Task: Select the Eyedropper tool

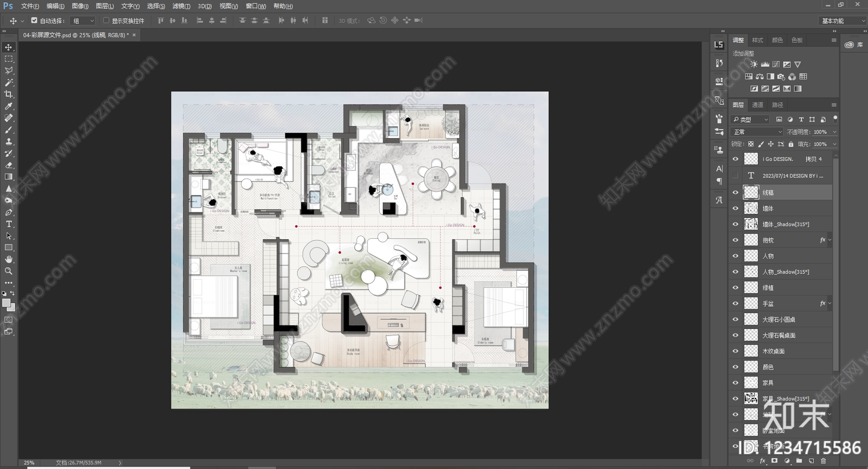Action: 9,106
